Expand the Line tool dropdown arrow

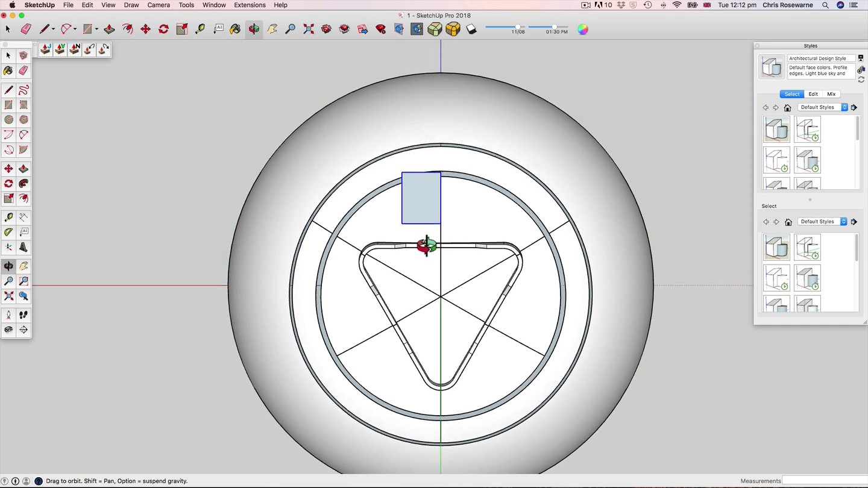point(53,29)
